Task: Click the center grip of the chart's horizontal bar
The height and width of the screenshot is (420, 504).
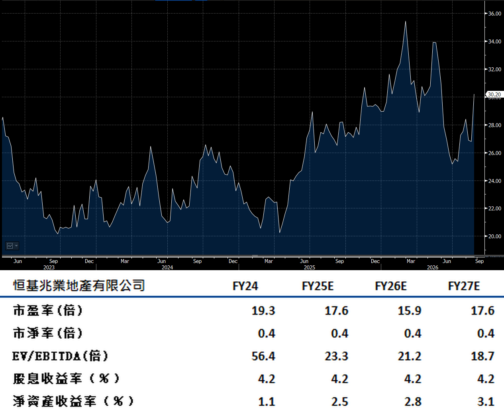Action: coord(255,256)
